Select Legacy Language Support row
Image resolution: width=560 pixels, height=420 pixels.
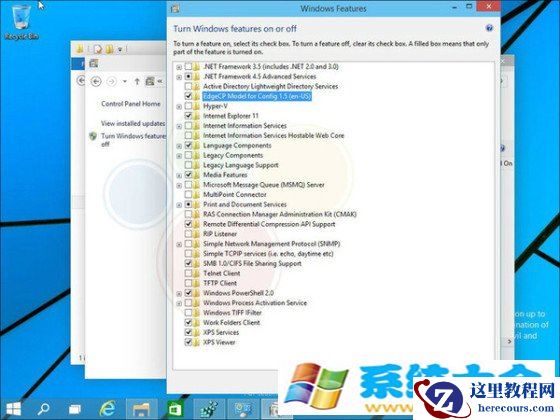(x=240, y=165)
